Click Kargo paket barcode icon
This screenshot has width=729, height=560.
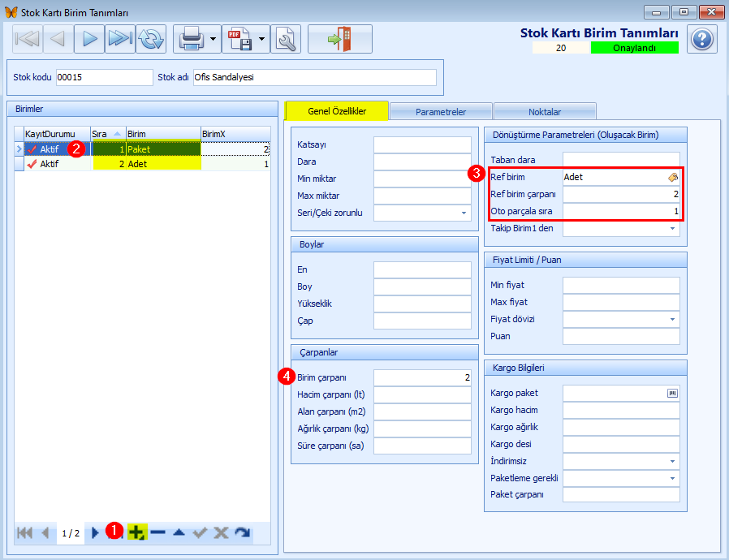coord(672,393)
